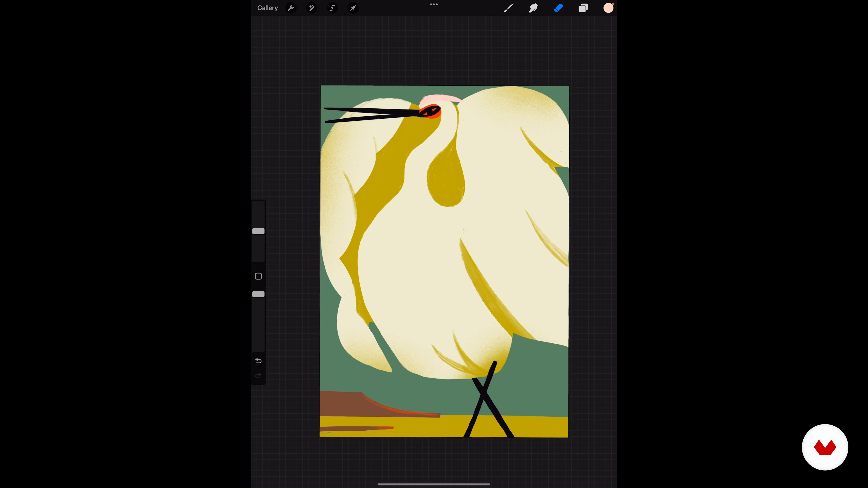Open the active color swatch
Image resolution: width=868 pixels, height=488 pixels.
point(608,8)
